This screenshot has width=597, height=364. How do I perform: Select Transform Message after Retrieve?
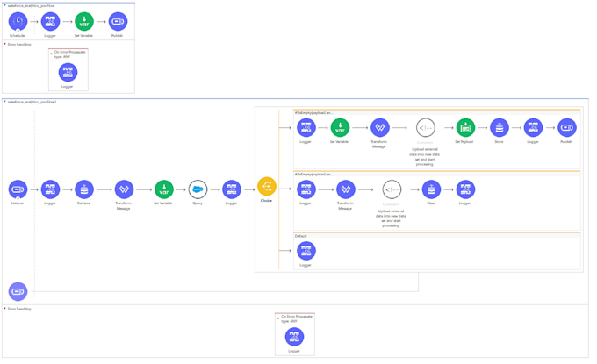click(124, 189)
